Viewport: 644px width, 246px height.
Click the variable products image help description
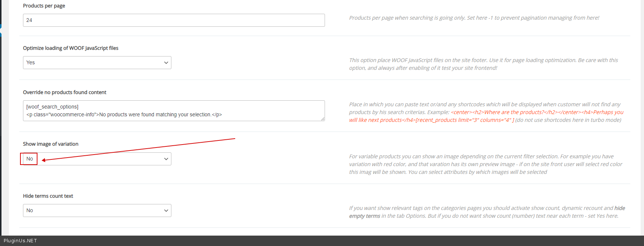(485, 164)
